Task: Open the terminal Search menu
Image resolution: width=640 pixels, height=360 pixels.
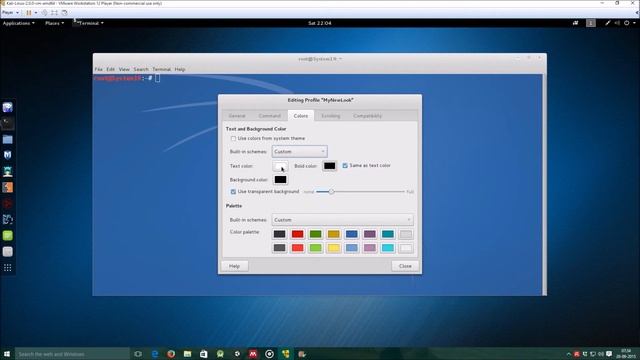Action: point(141,69)
